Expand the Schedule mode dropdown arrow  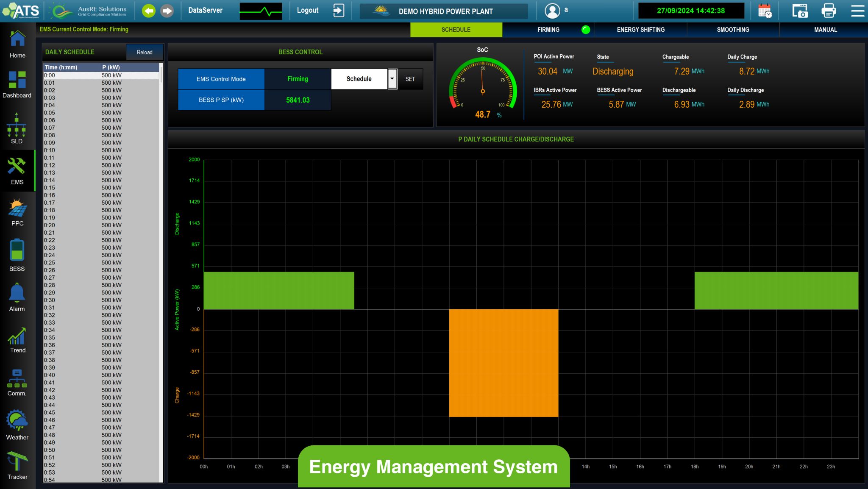[x=392, y=79]
